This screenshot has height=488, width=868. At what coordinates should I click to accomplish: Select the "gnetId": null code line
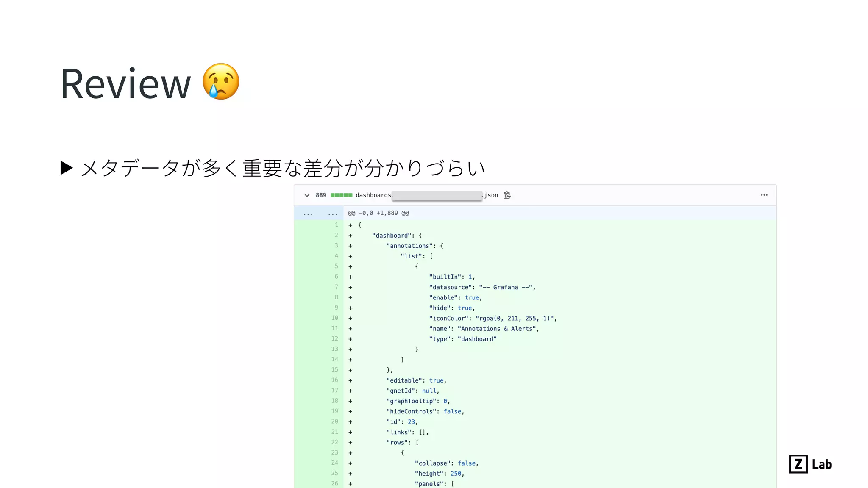click(413, 391)
